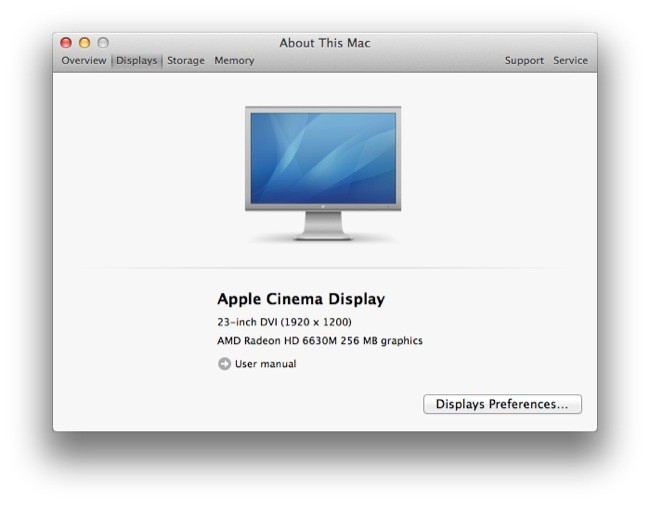Select the Displays tab
Screen dimensions: 650x505
click(x=136, y=61)
